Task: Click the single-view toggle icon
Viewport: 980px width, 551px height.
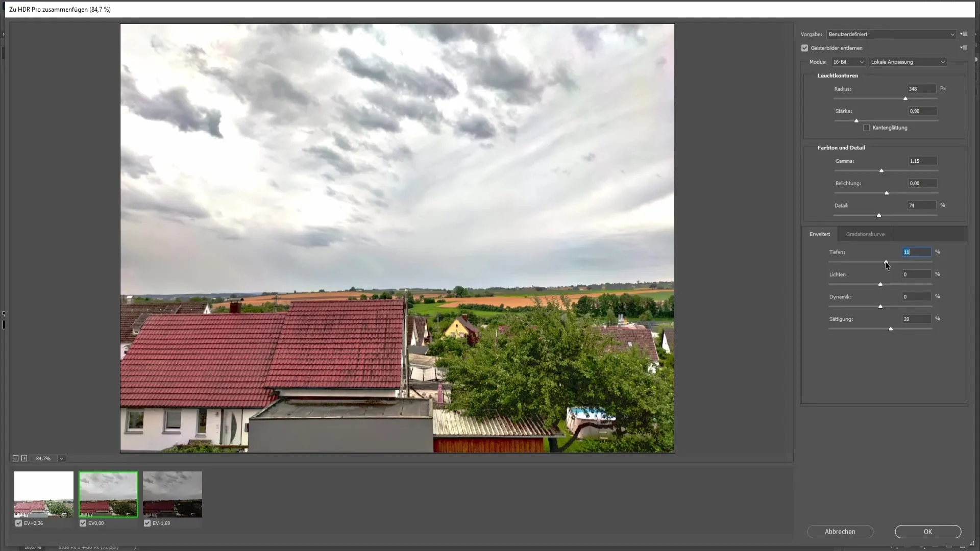Action: pyautogui.click(x=15, y=458)
